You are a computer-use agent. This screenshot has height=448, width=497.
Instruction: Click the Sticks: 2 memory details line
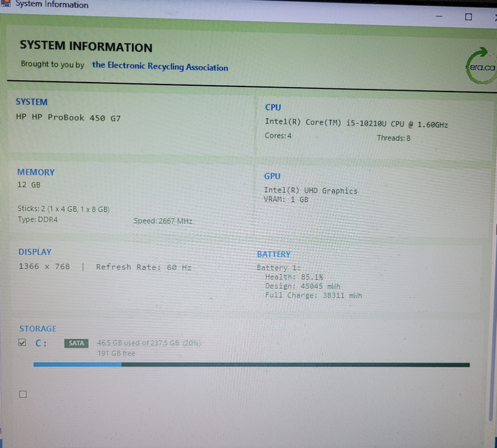pos(63,209)
